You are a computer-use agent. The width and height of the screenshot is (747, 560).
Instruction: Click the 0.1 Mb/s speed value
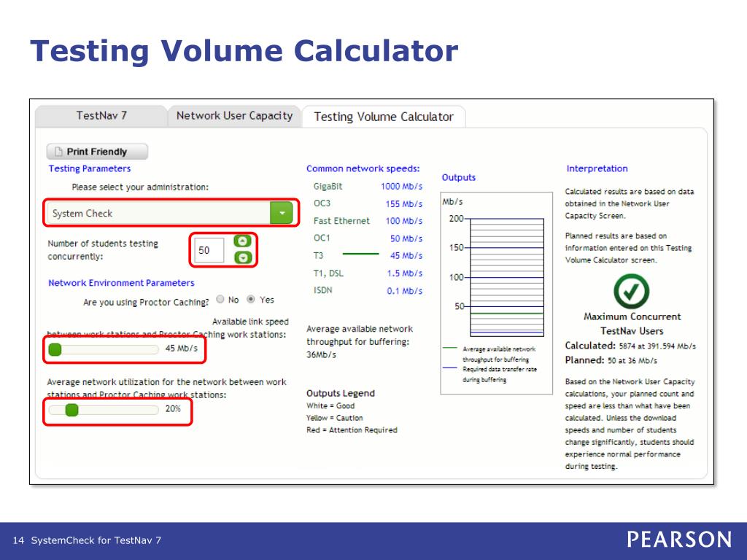405,290
